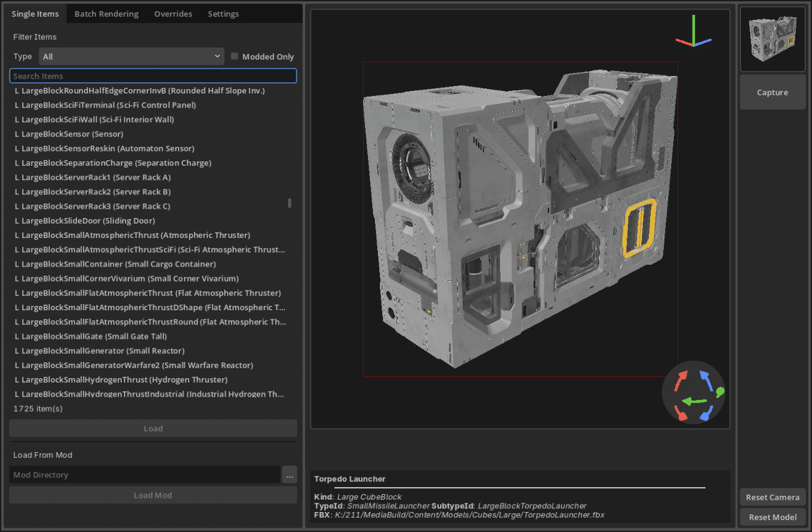Image resolution: width=812 pixels, height=532 pixels.
Task: Open the Type filter dropdown
Action: 131,56
